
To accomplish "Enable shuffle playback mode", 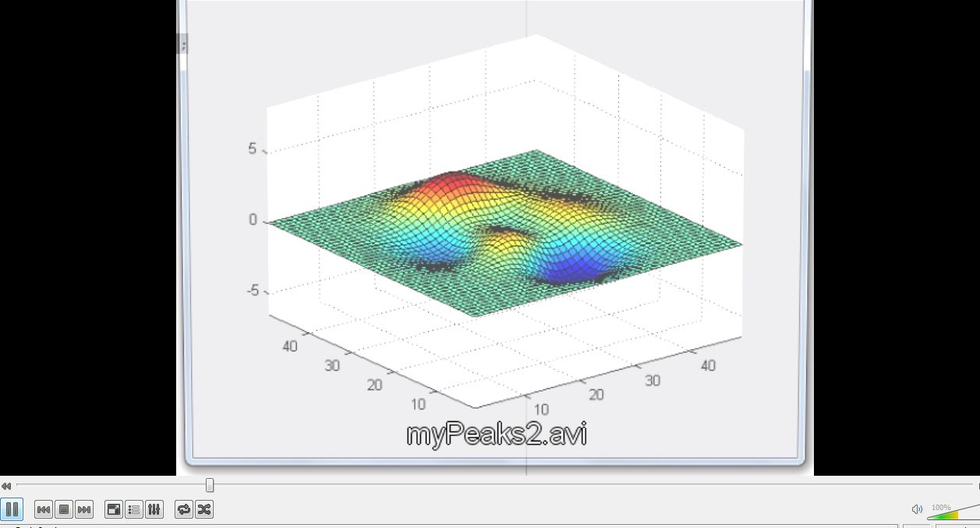I will click(x=203, y=509).
